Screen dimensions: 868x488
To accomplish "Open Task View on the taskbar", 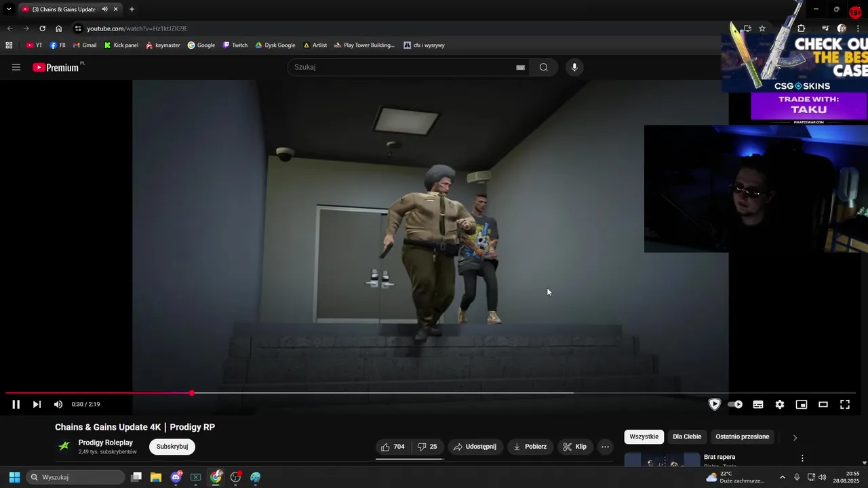I will point(136,477).
